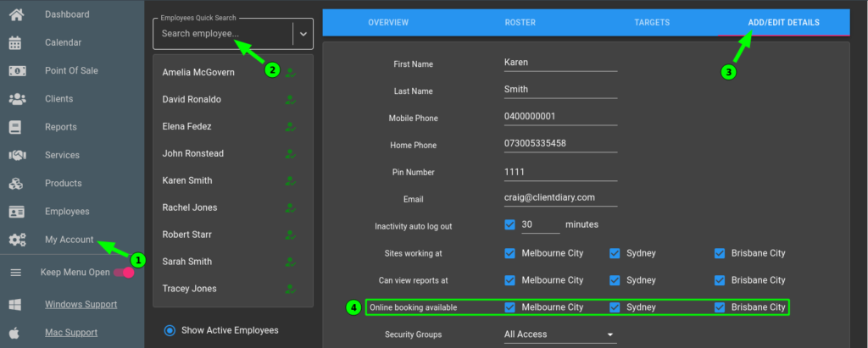Open Dashboard from the sidebar menu

pyautogui.click(x=67, y=14)
